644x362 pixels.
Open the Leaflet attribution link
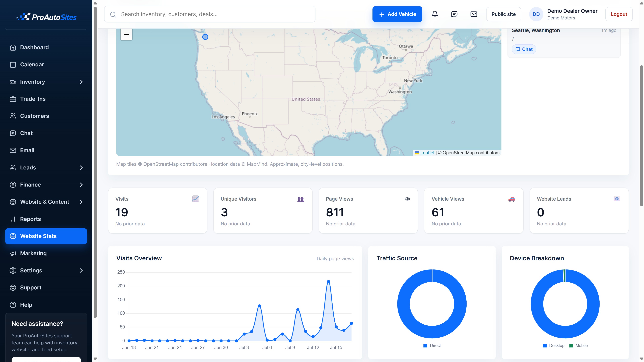tap(427, 153)
